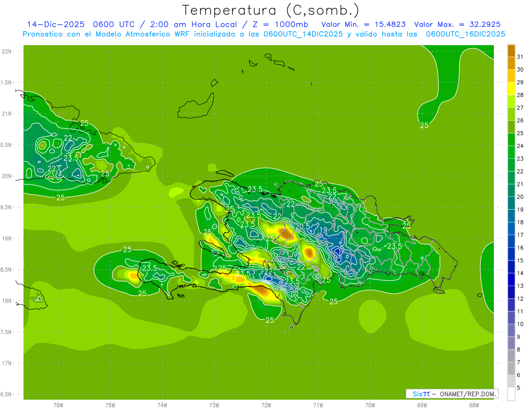This screenshot has width=532, height=411.
Task: Click the '21N' latitude axis label
Action: coord(7,114)
